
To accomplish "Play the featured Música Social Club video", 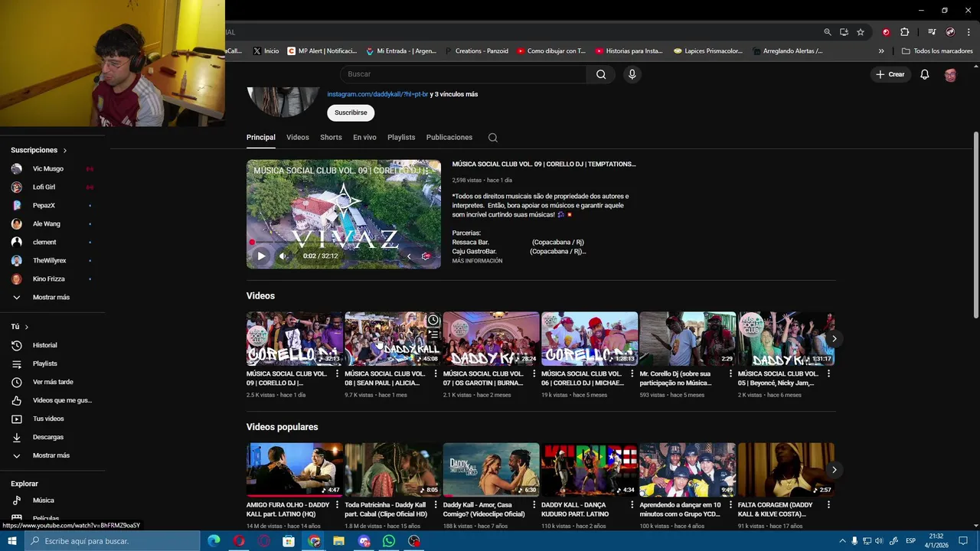I will tap(261, 256).
